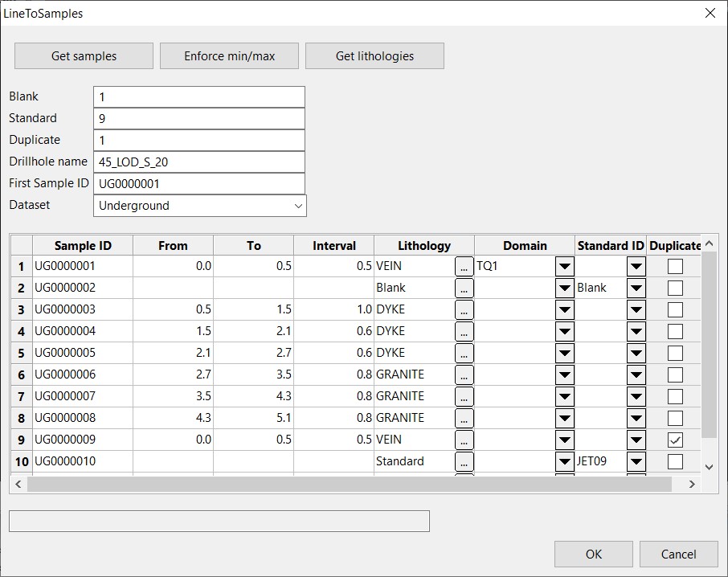Viewport: 728px width, 577px height.
Task: Open Standard ID dropdown showing JET09
Action: (636, 461)
